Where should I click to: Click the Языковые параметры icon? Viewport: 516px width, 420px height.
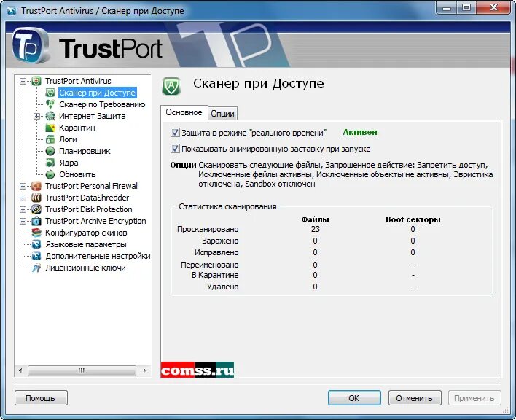[36, 244]
